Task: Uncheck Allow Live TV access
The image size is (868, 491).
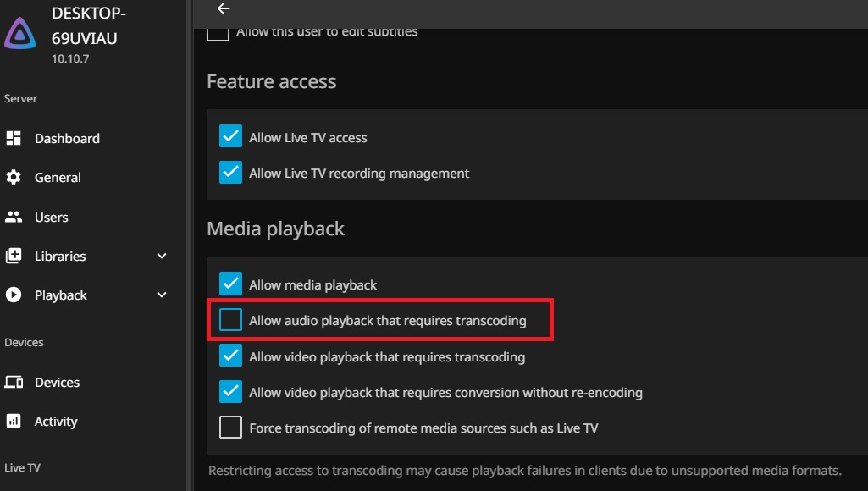Action: [230, 137]
